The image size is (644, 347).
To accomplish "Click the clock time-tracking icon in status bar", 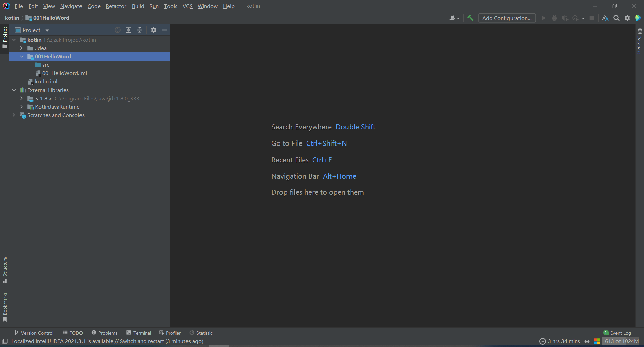I will click(542, 341).
